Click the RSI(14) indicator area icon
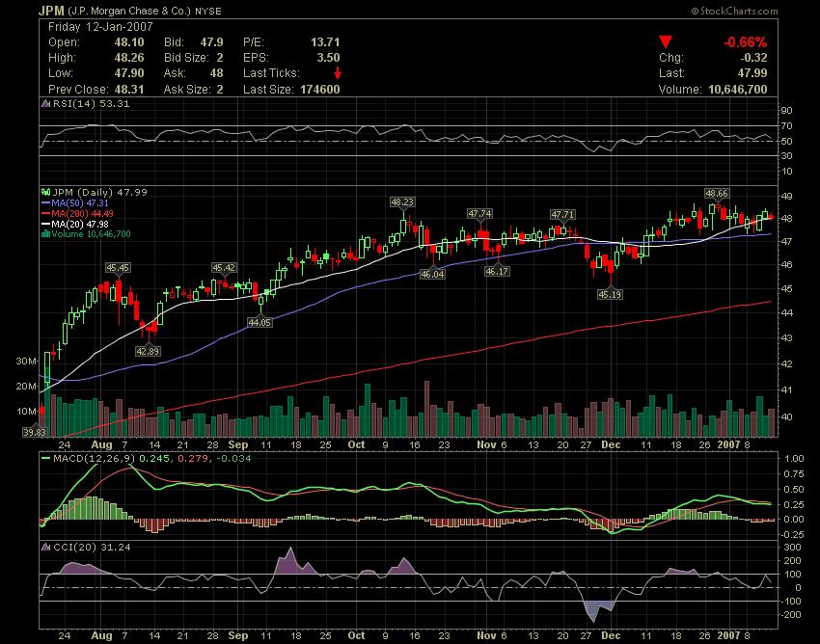Viewport: 820px width, 644px height. pos(46,103)
